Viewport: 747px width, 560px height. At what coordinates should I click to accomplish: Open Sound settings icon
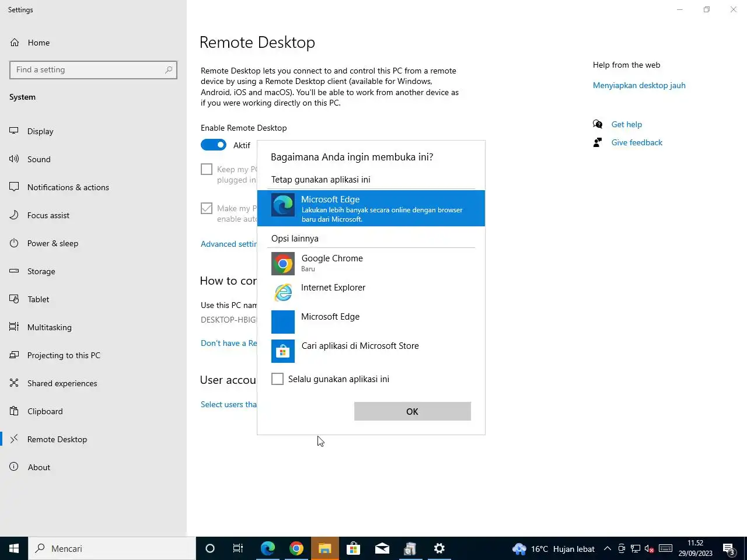click(x=14, y=159)
